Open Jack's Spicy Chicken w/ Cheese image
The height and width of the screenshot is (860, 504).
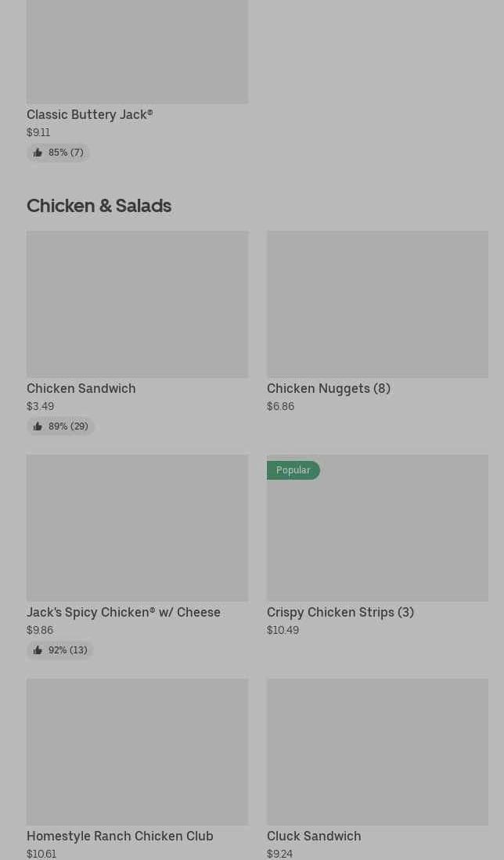[x=137, y=527]
